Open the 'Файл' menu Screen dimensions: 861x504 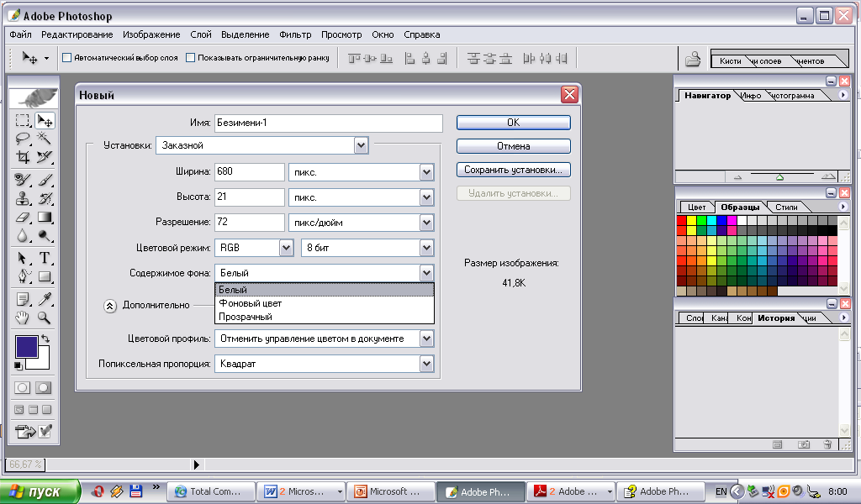click(20, 34)
